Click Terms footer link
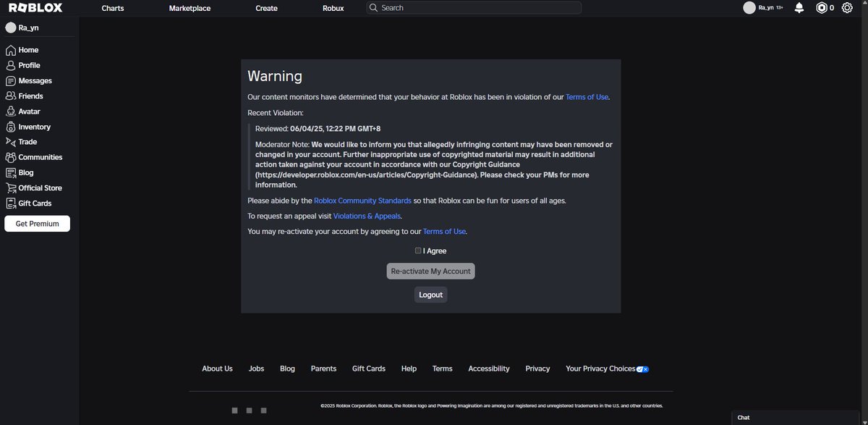The image size is (868, 425). pyautogui.click(x=443, y=369)
